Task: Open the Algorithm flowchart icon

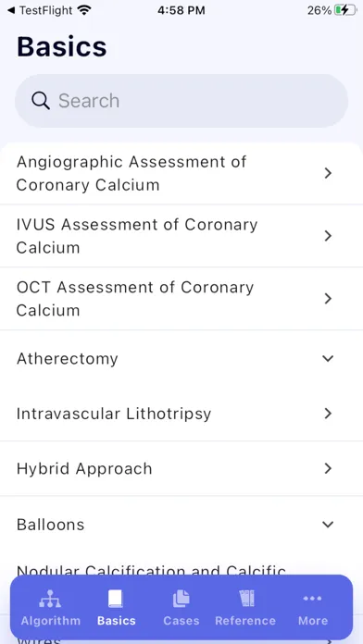Action: [50, 599]
